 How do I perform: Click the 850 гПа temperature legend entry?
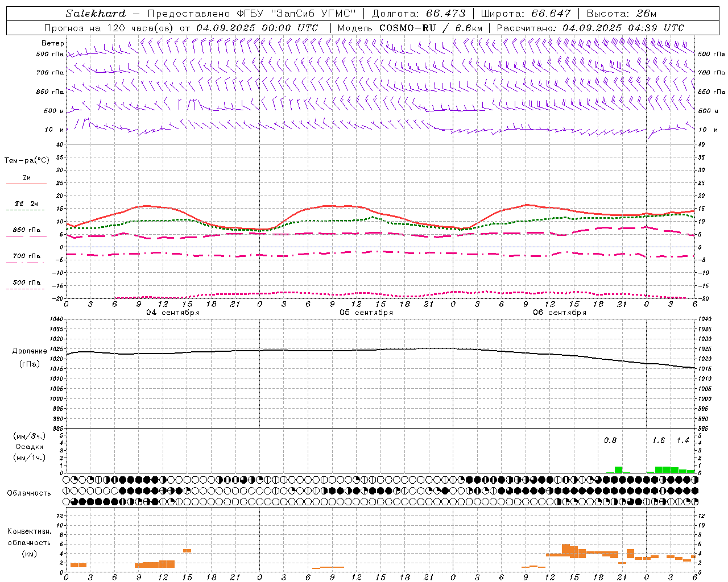pyautogui.click(x=27, y=230)
